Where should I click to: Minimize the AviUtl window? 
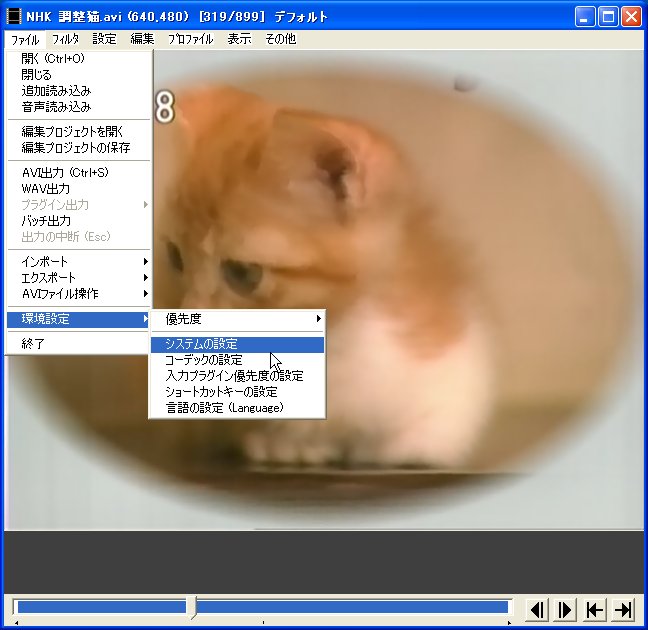[x=585, y=17]
